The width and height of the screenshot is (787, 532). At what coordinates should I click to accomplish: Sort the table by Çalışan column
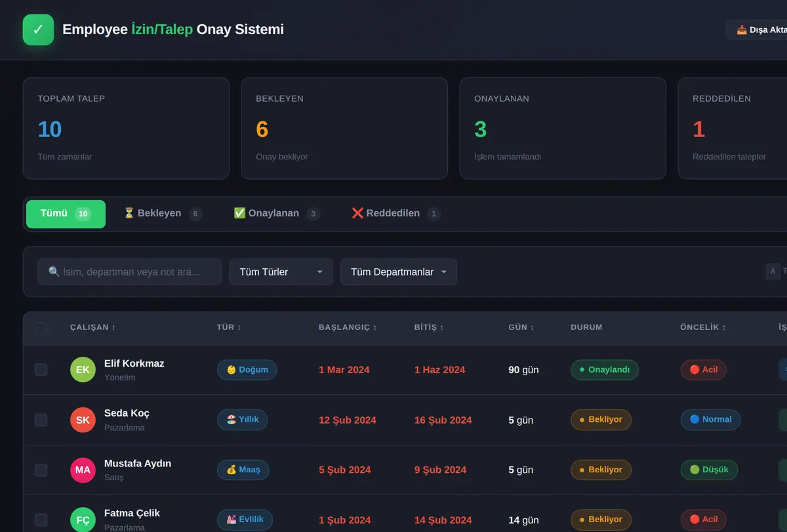(x=93, y=327)
